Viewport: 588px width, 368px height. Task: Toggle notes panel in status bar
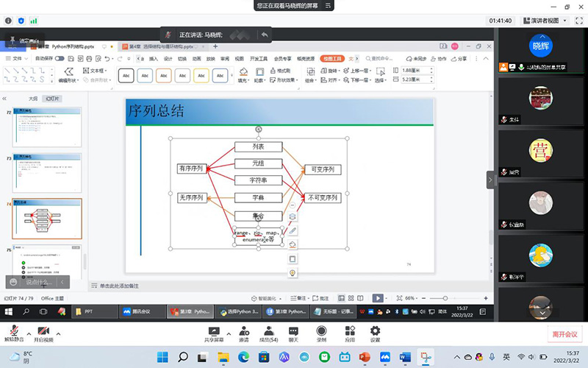coord(298,298)
